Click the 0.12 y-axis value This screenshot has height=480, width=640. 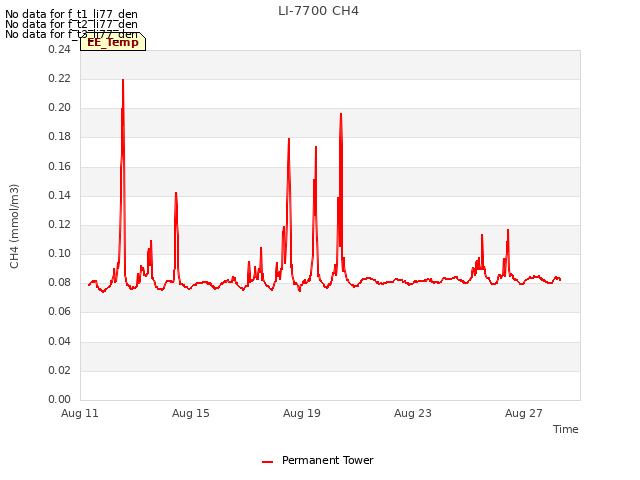click(x=60, y=224)
